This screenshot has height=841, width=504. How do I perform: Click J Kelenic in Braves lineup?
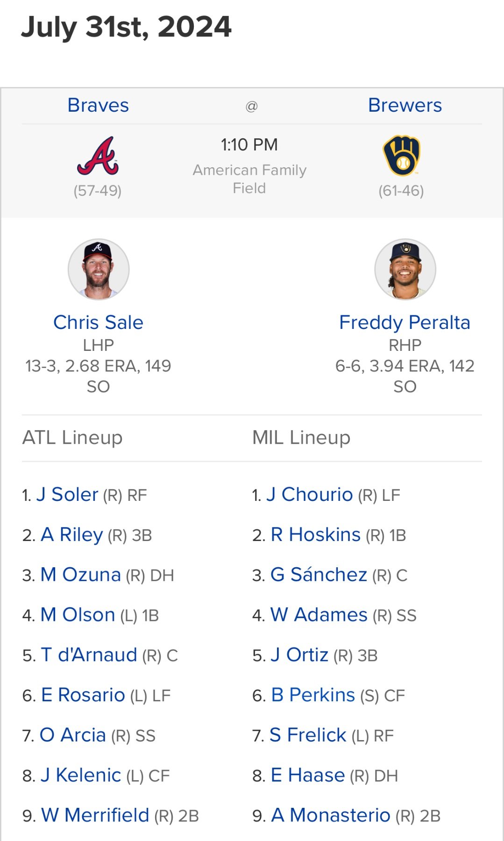pos(81,776)
